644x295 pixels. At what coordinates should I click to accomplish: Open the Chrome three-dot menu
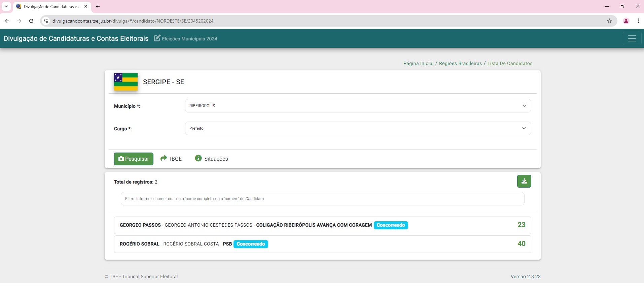tap(638, 21)
